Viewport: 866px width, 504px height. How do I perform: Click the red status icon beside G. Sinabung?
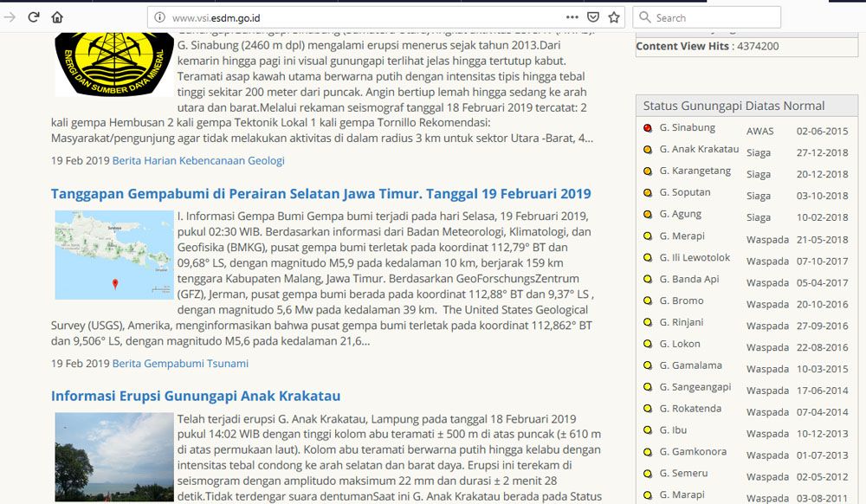point(648,128)
